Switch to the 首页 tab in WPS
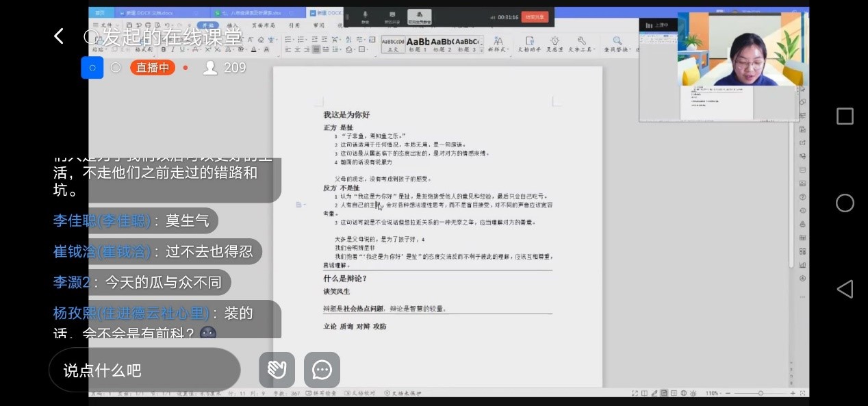868x406 pixels. coord(100,12)
